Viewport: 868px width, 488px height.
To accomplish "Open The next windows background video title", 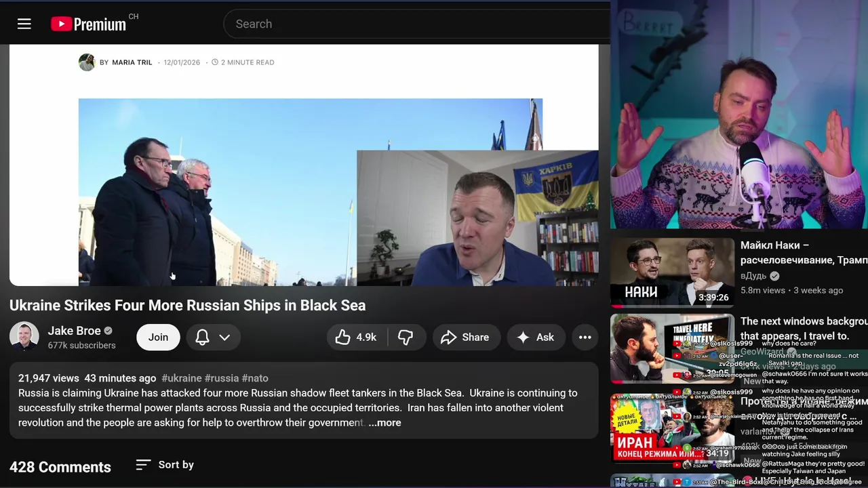I will 804,329.
